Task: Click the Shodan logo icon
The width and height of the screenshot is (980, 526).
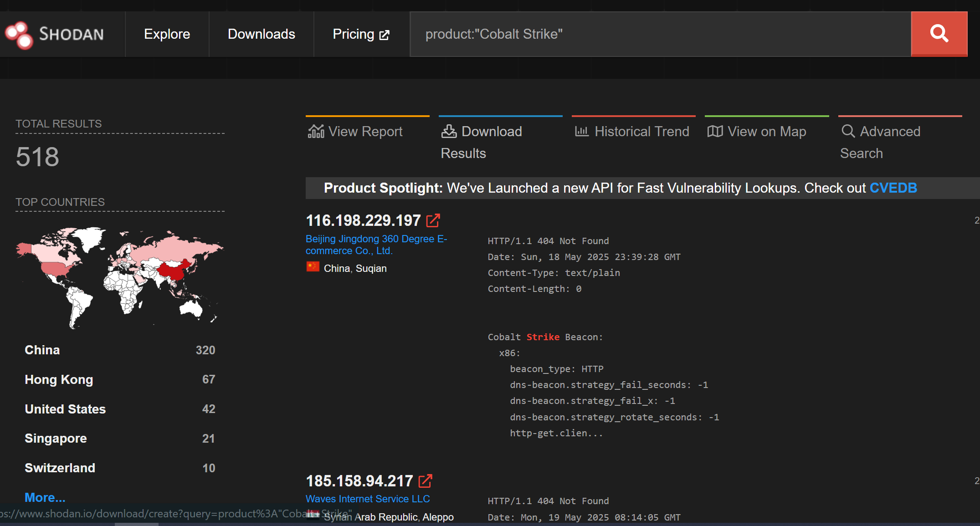Action: pos(19,35)
